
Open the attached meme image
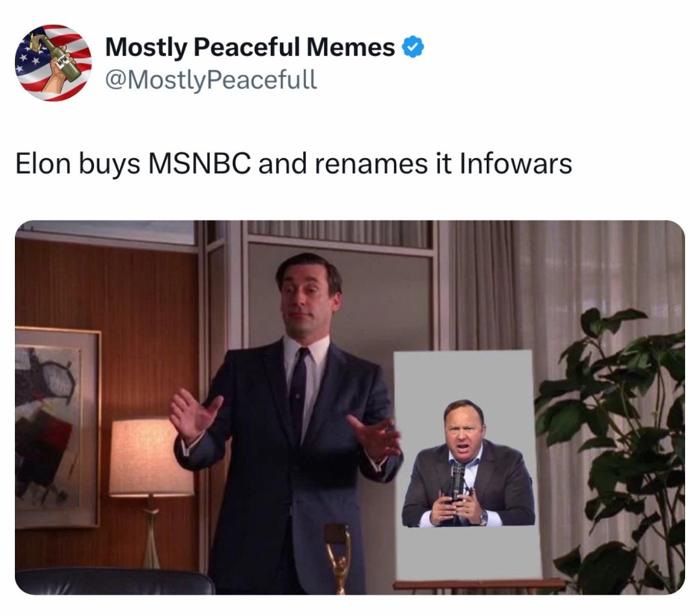pos(350,407)
